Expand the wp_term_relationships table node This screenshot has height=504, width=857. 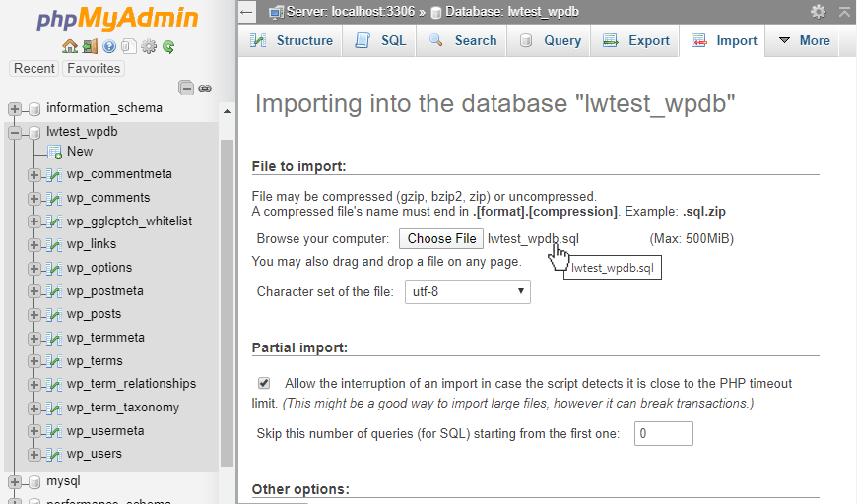click(33, 385)
